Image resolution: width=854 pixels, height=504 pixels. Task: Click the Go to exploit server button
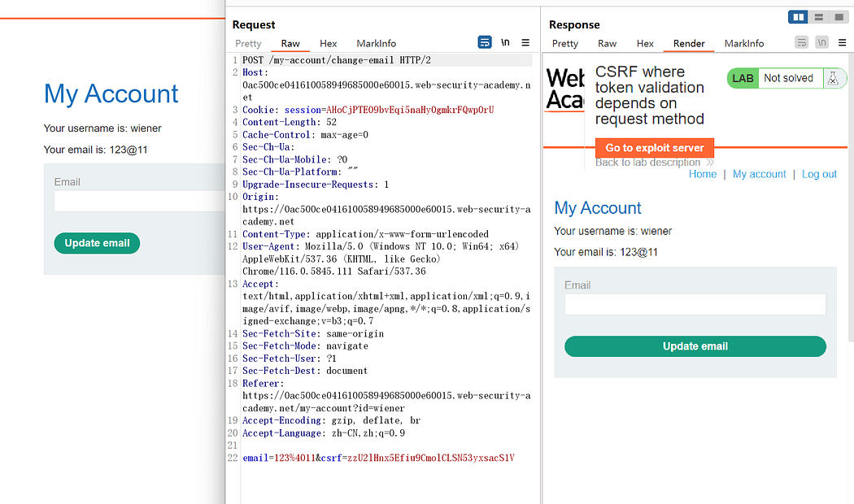tap(655, 148)
